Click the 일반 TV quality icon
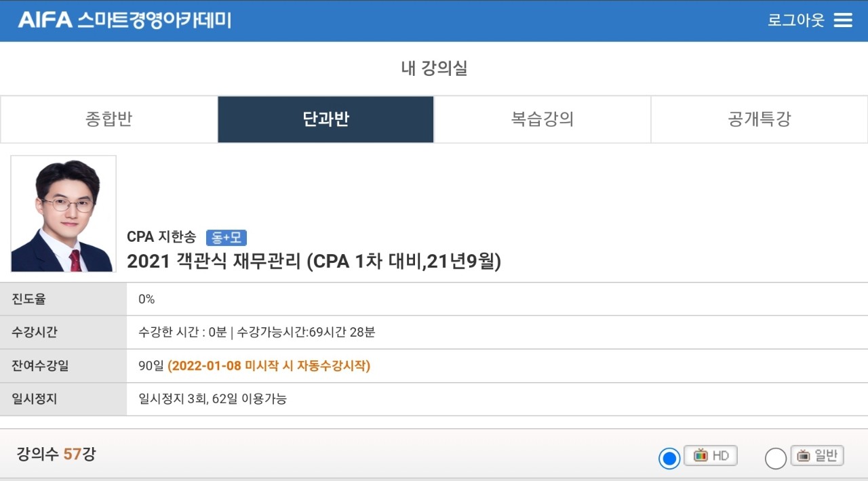This screenshot has width=868, height=481. tap(817, 456)
